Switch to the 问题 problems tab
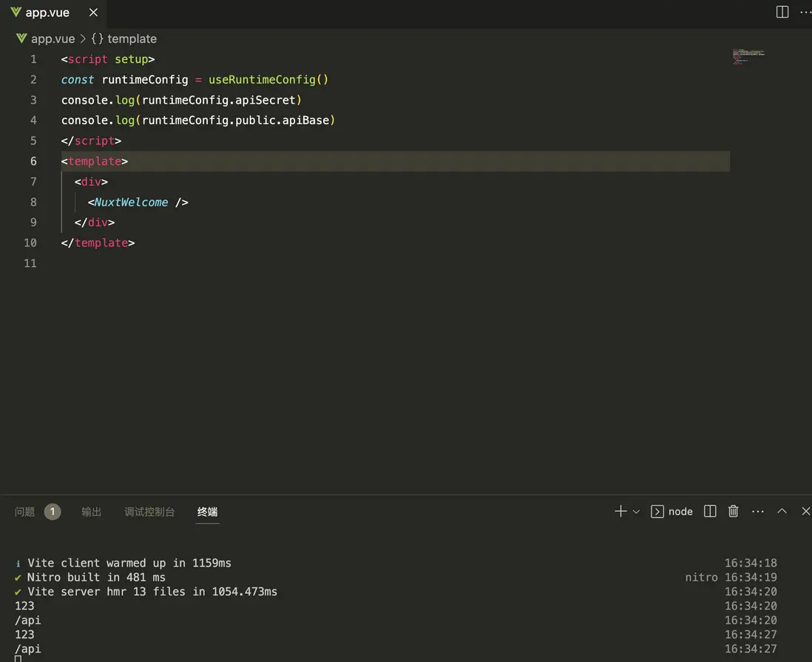 click(25, 512)
